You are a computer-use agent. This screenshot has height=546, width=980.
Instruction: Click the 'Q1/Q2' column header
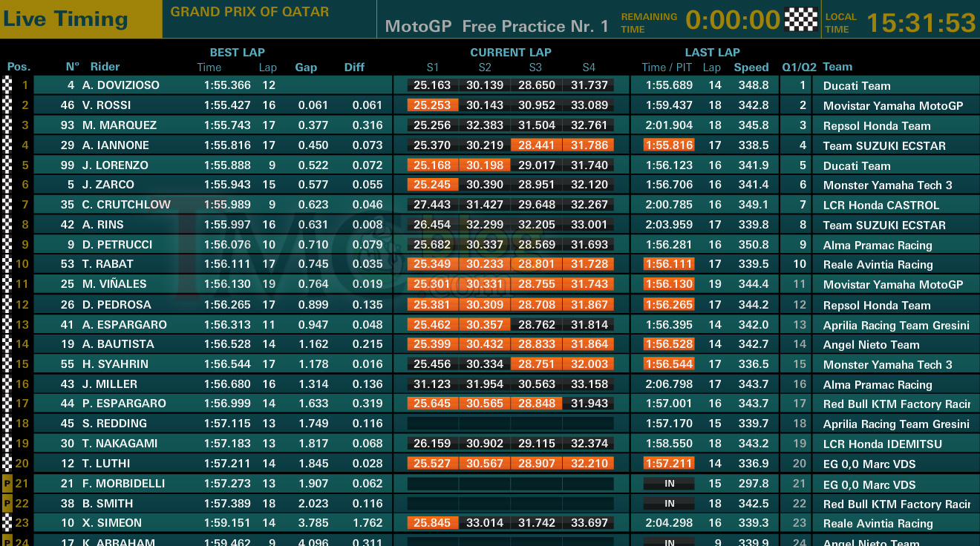click(x=799, y=67)
